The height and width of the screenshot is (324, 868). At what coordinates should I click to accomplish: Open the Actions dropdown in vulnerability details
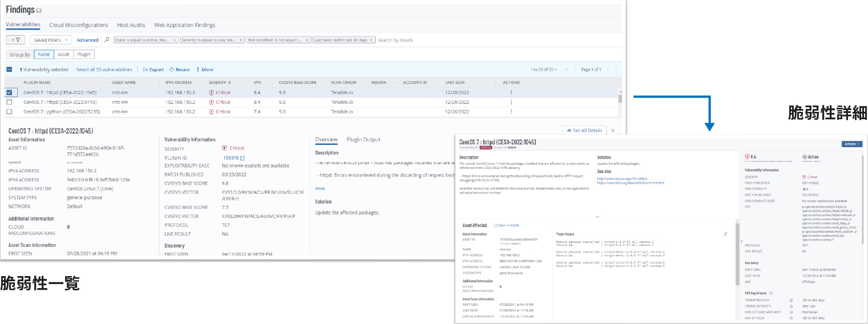(x=851, y=144)
